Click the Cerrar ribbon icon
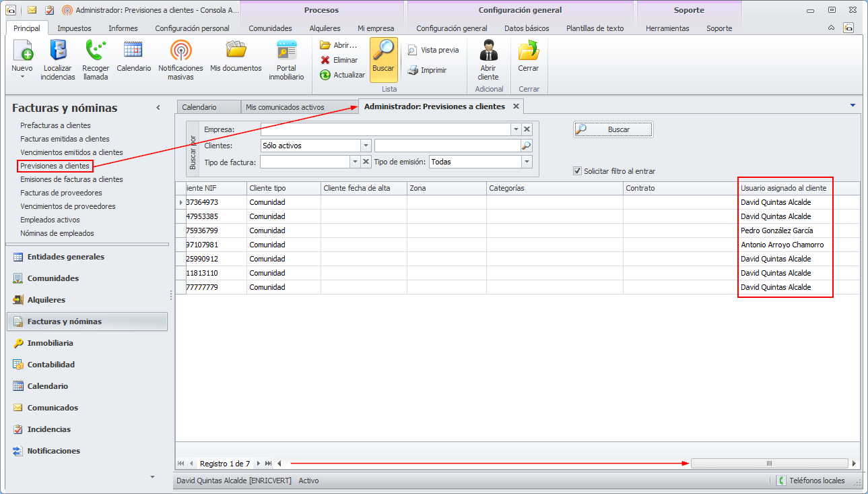 pyautogui.click(x=528, y=51)
